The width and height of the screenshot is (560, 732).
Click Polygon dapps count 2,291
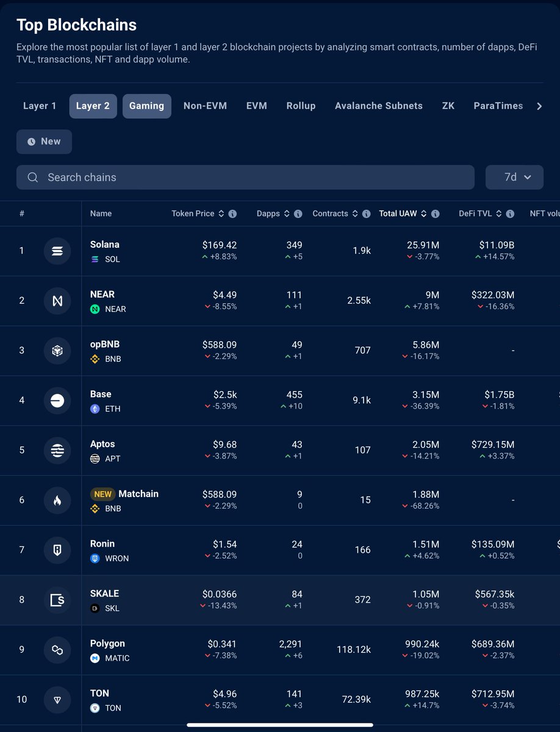(x=290, y=644)
